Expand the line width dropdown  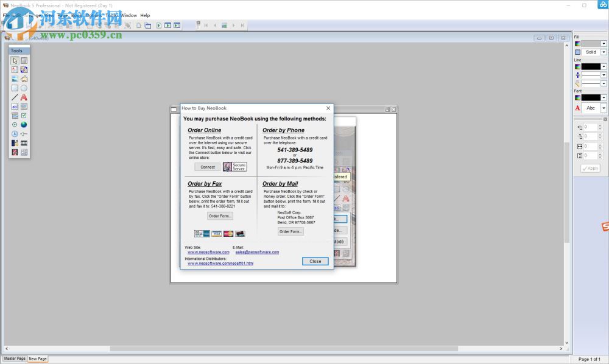click(x=604, y=75)
